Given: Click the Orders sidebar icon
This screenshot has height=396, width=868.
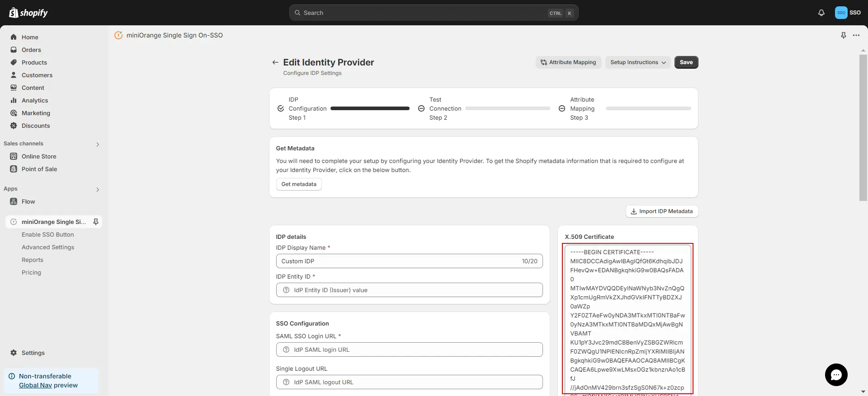Looking at the screenshot, I should (14, 50).
